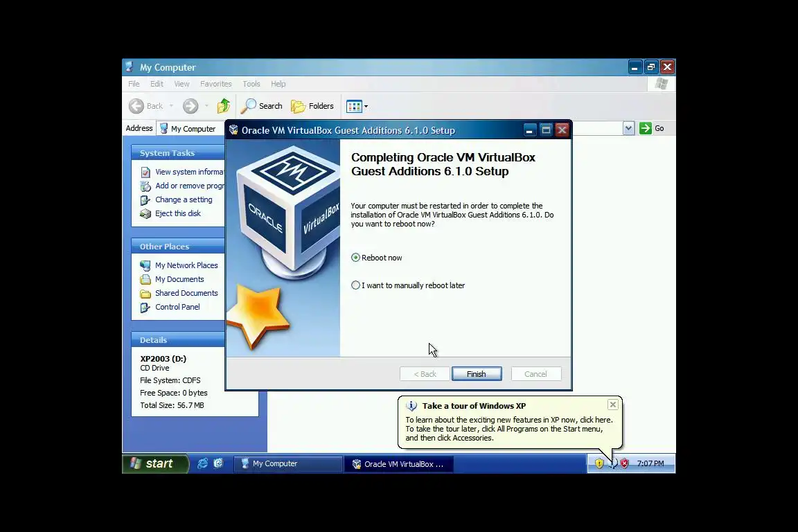This screenshot has height=532, width=798.
Task: Switch to My Computer taskbar button
Action: 288,464
